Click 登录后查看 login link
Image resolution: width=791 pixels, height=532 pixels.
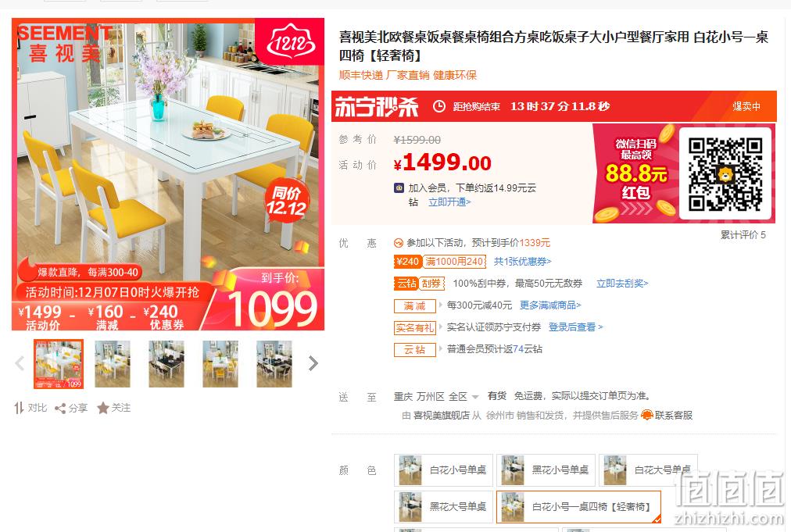click(x=575, y=327)
